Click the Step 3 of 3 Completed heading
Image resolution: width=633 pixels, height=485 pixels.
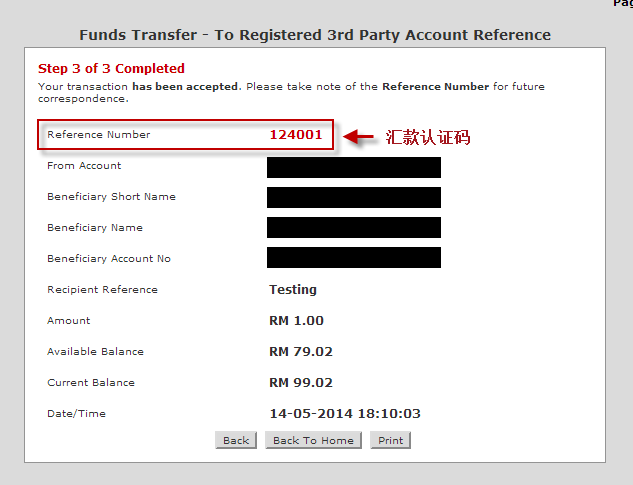pos(111,69)
